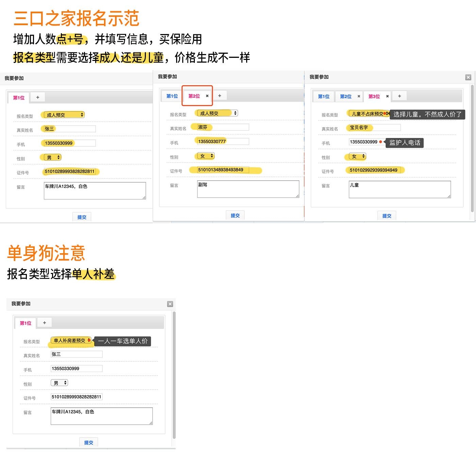The height and width of the screenshot is (455, 476).
Task: Remove 第3位 tab via its x icon
Action: click(387, 96)
